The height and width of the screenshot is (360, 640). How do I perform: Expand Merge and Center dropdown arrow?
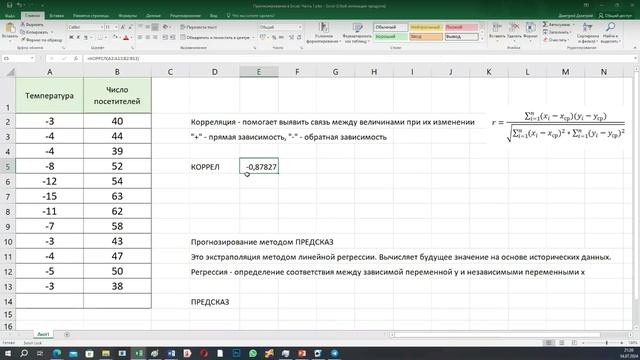click(253, 37)
